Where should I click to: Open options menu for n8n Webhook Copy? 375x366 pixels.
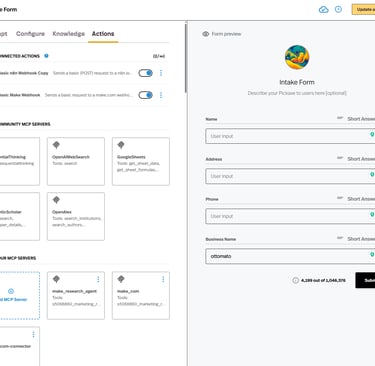click(x=161, y=73)
